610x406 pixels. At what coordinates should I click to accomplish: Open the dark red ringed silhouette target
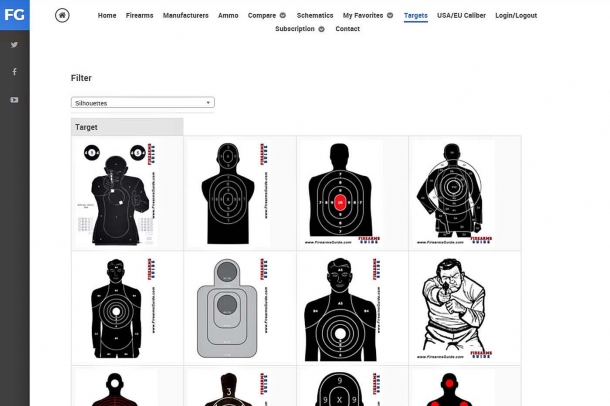point(116,388)
